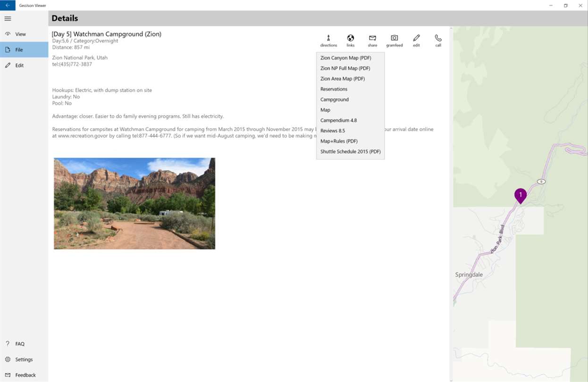Screen dimensions: 588x382
Task: Open the gramfeed camera icon
Action: pyautogui.click(x=395, y=41)
